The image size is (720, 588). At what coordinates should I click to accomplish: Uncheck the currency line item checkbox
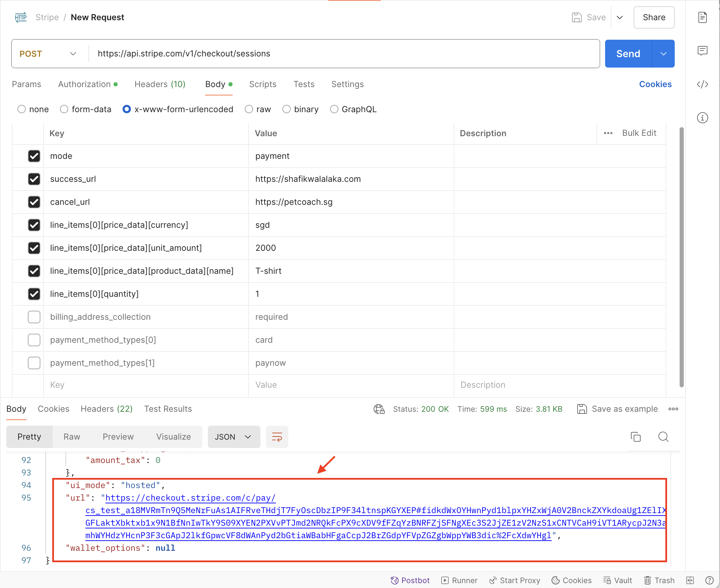(34, 225)
